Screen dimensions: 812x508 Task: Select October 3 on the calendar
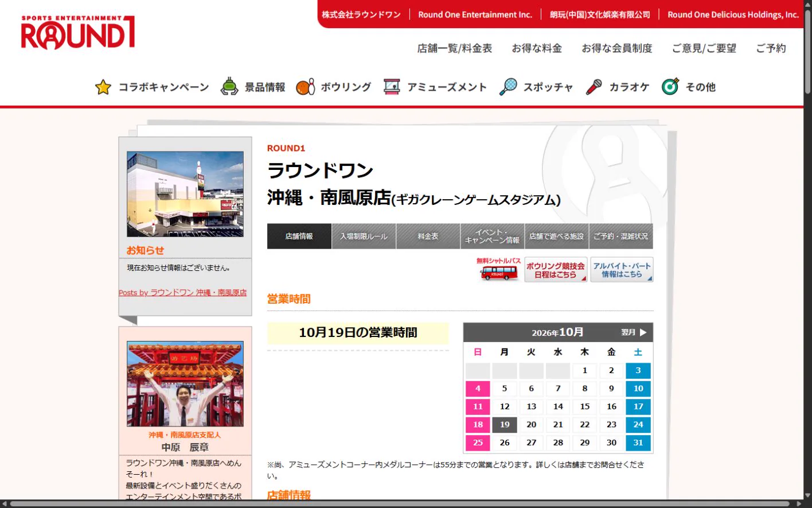(638, 370)
